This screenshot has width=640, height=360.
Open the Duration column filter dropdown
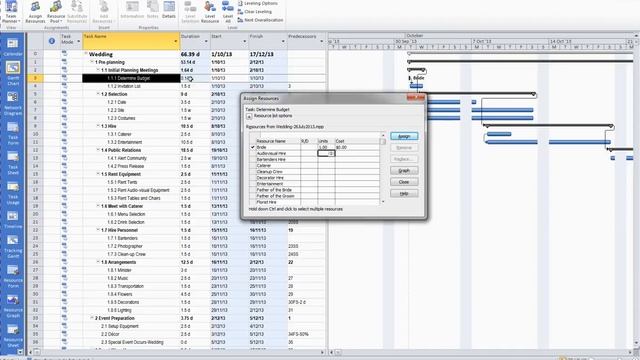pos(206,41)
